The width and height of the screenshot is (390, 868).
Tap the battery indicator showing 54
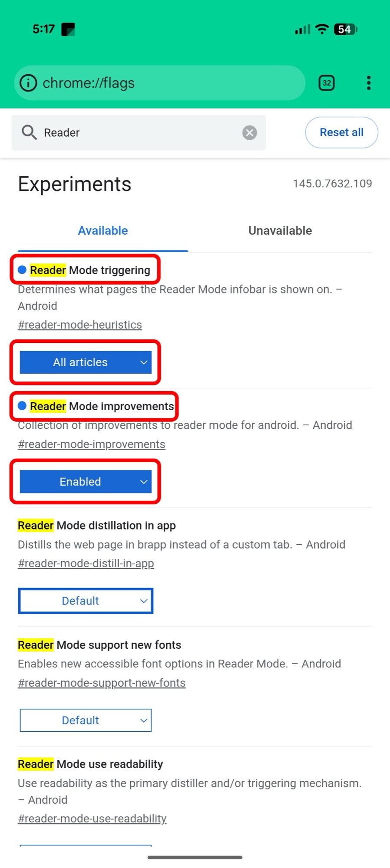[345, 29]
